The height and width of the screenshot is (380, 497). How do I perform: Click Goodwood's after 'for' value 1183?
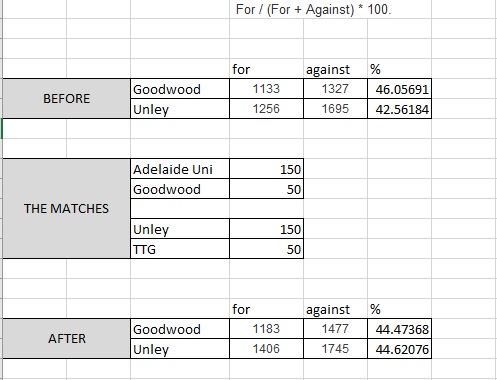tap(266, 329)
